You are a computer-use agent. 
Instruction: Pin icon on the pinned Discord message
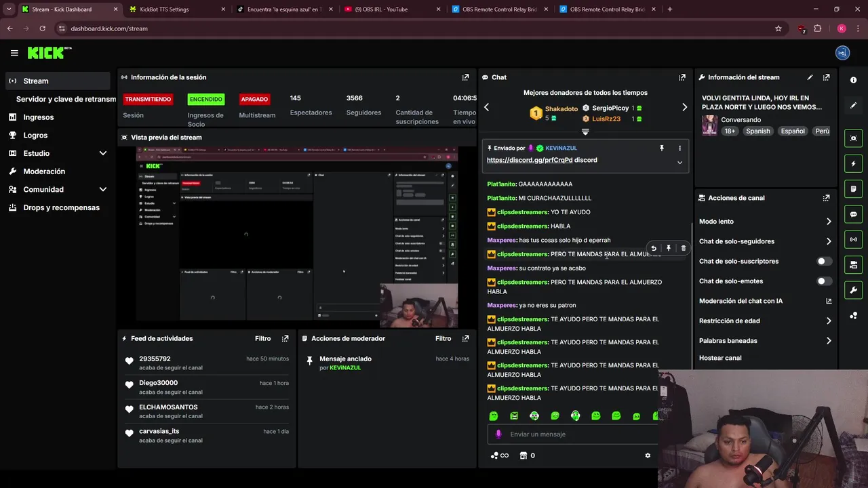coord(662,148)
